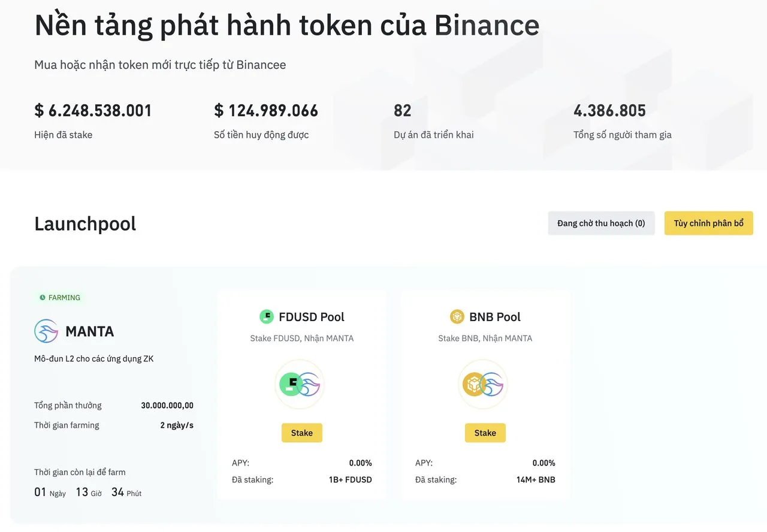Click 'Stake FDUSD, Nhận MANTA' description text
Viewport: 767px width, 532px height.
pos(301,338)
